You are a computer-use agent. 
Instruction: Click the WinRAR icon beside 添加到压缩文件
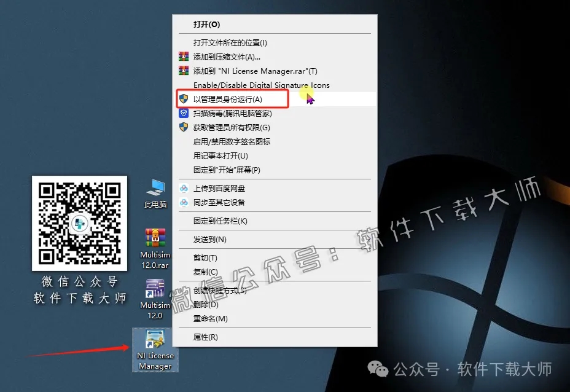click(183, 56)
